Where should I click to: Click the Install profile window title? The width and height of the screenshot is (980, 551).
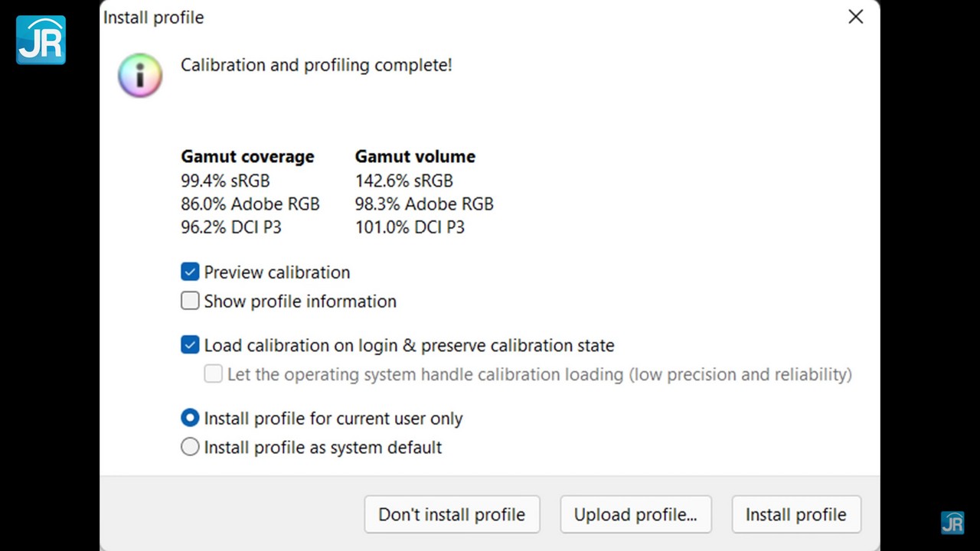pyautogui.click(x=154, y=18)
